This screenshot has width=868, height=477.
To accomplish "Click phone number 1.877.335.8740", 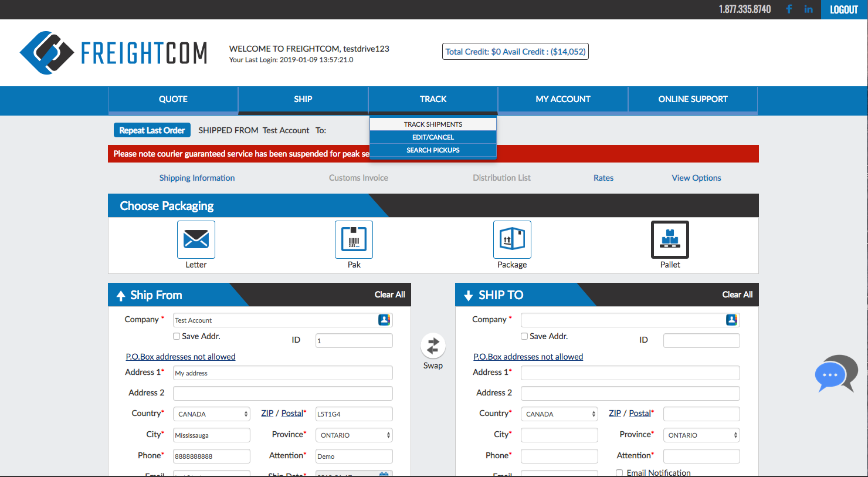I will (x=745, y=9).
